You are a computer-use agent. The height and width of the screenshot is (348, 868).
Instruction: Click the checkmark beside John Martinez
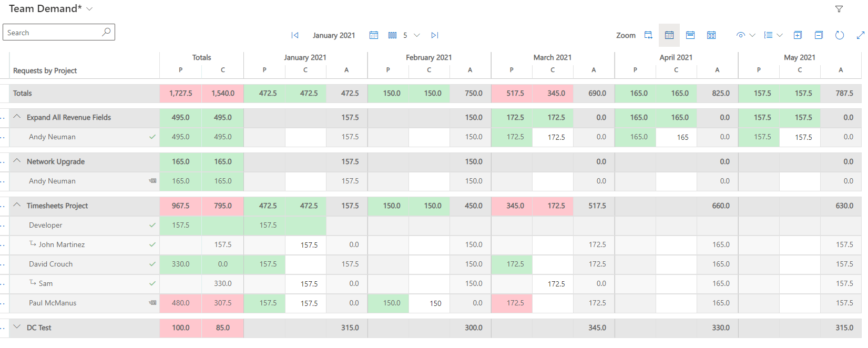(x=152, y=244)
